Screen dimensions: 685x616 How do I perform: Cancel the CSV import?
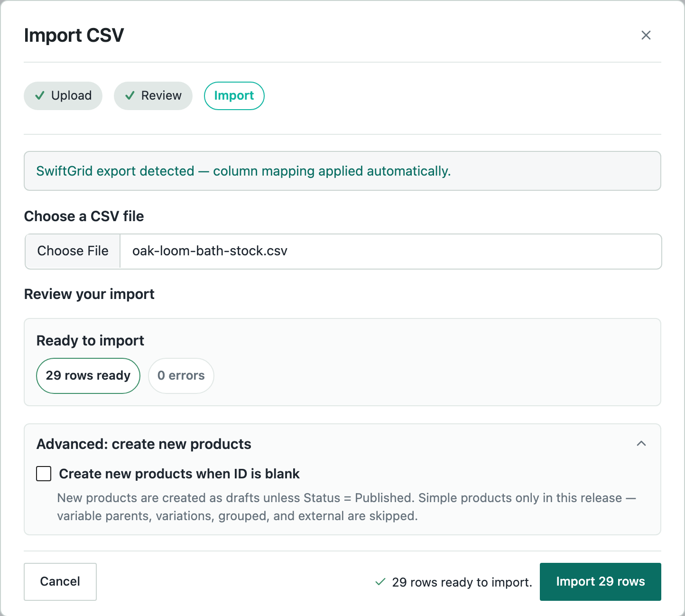[60, 582]
